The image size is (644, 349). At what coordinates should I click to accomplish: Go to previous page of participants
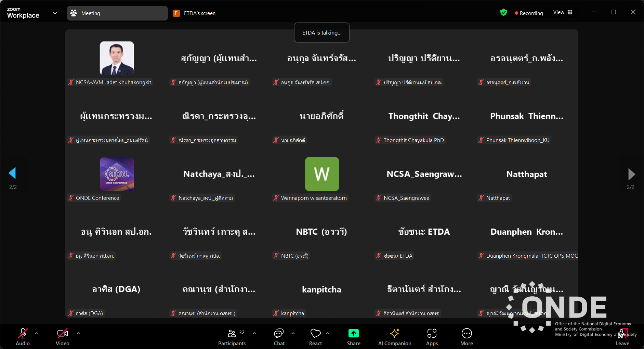tap(13, 173)
